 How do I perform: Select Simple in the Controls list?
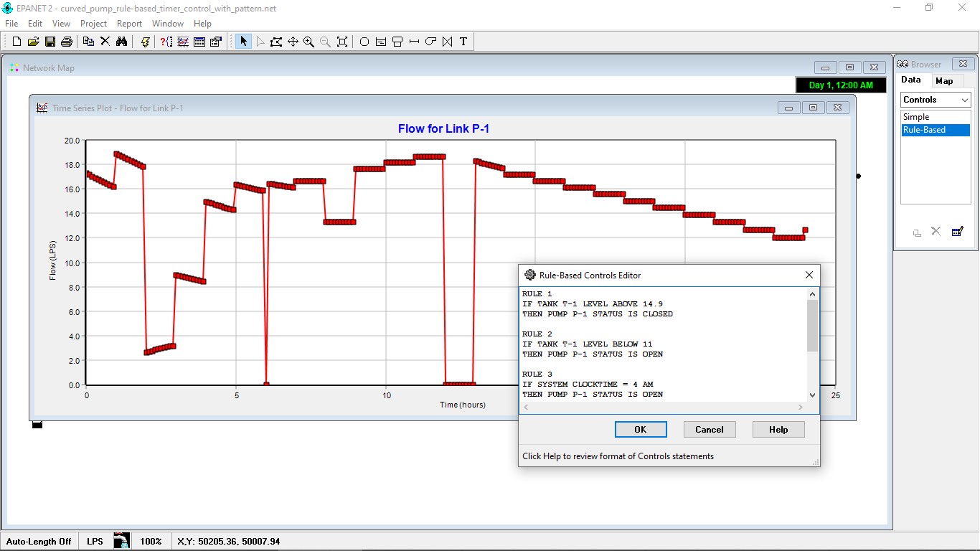[x=926, y=116]
